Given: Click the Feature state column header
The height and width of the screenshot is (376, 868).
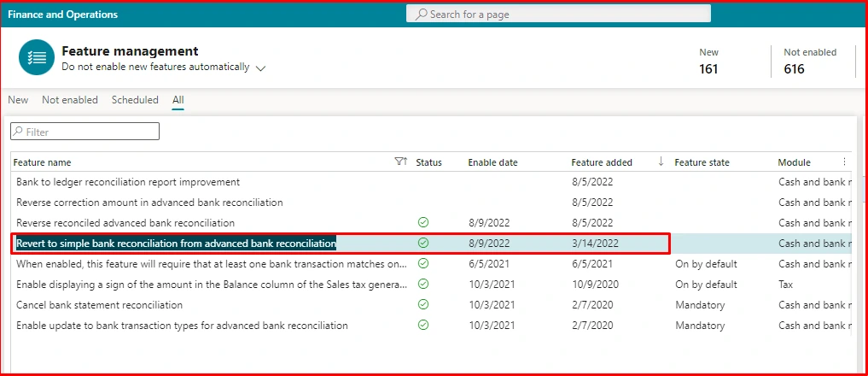Looking at the screenshot, I should [x=702, y=162].
